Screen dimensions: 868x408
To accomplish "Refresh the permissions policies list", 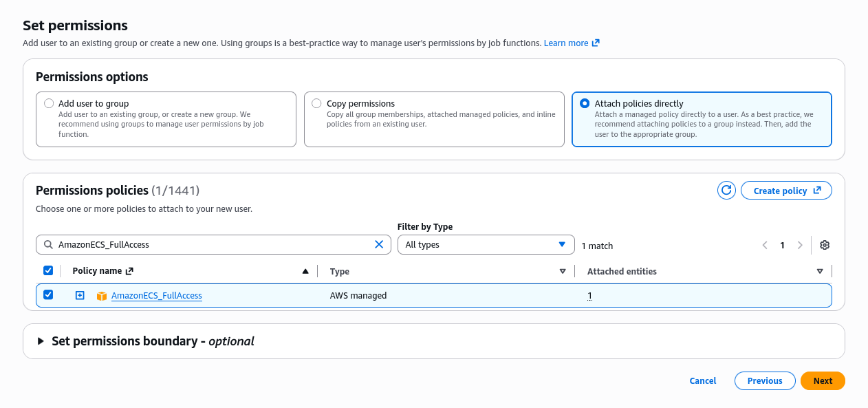I will coord(726,190).
